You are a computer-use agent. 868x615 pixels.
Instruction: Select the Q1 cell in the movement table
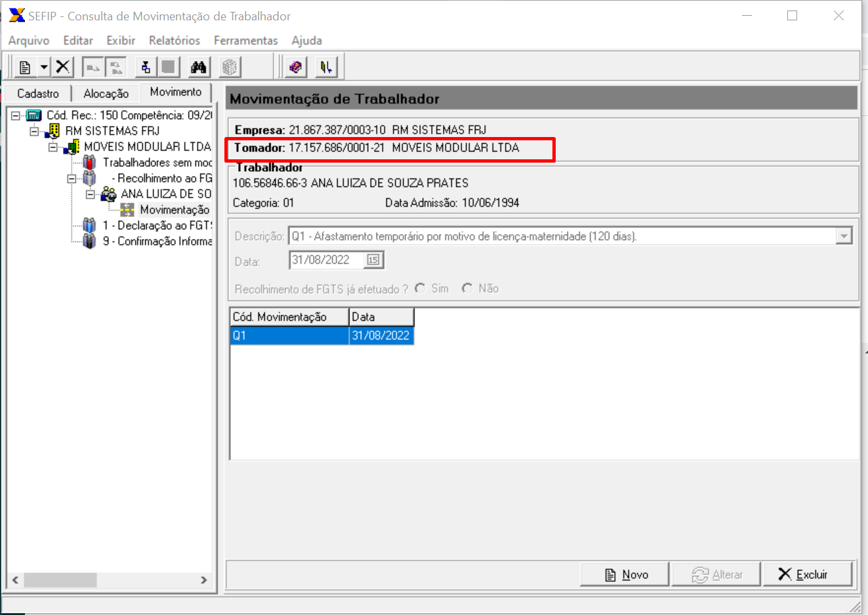click(289, 336)
